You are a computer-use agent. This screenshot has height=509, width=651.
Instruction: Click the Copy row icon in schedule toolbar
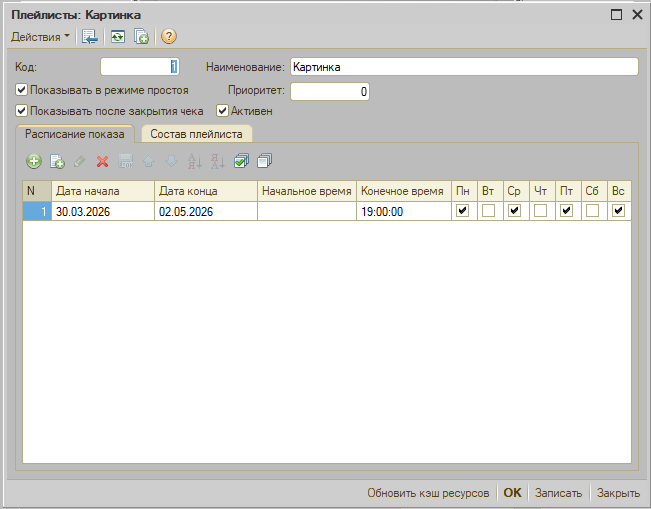click(57, 161)
